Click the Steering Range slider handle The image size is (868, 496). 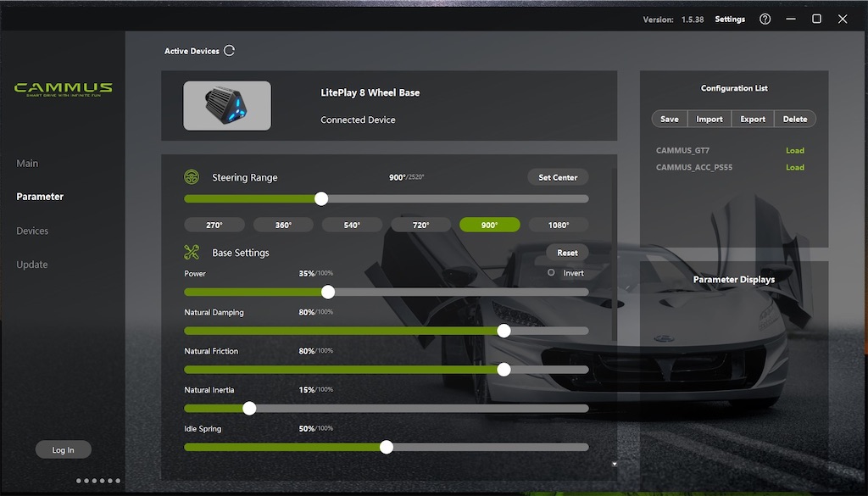pyautogui.click(x=321, y=198)
